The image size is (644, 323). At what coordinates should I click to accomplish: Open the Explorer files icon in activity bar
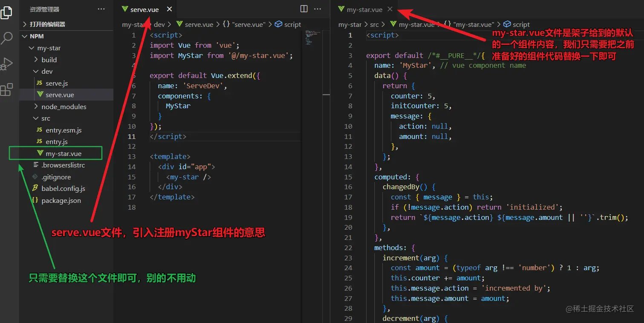point(6,12)
